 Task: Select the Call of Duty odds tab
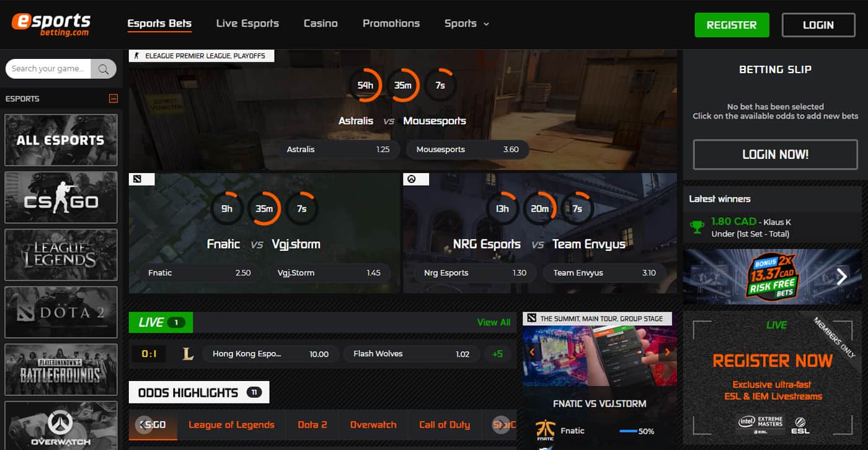click(445, 425)
